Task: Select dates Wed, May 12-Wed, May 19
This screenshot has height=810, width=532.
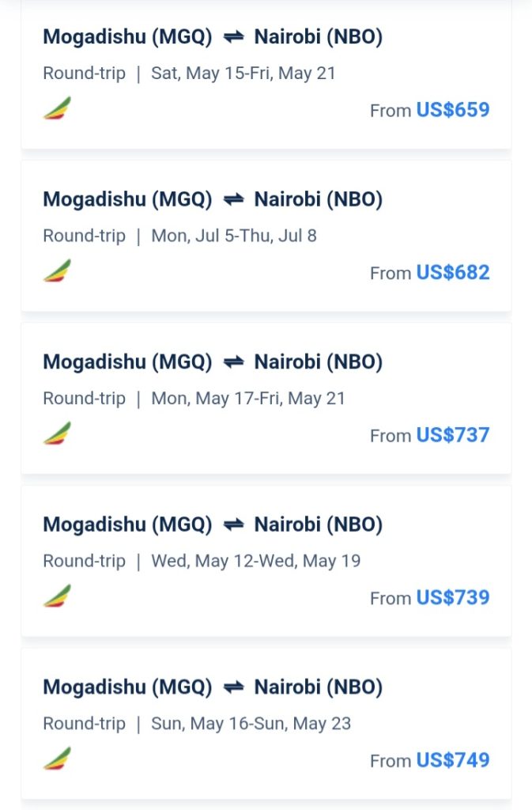Action: point(256,561)
